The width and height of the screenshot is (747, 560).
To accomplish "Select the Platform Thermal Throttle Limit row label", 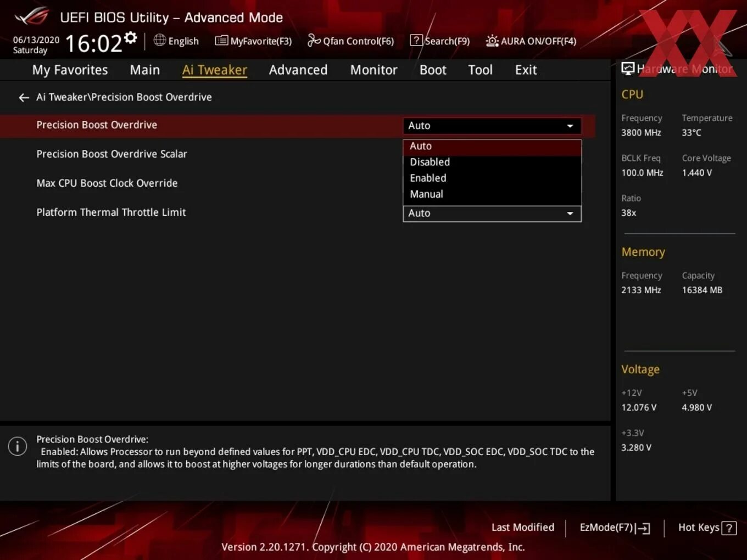I will [111, 212].
